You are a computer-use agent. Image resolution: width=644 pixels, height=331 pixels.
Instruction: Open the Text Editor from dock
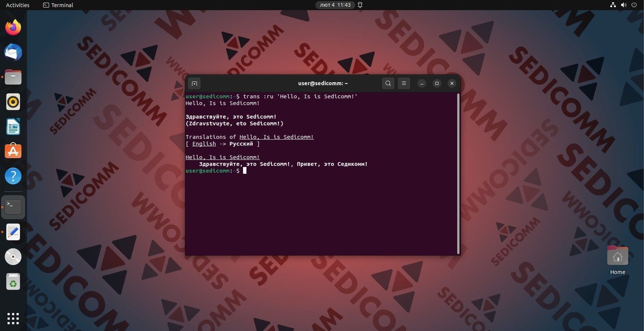click(x=13, y=232)
